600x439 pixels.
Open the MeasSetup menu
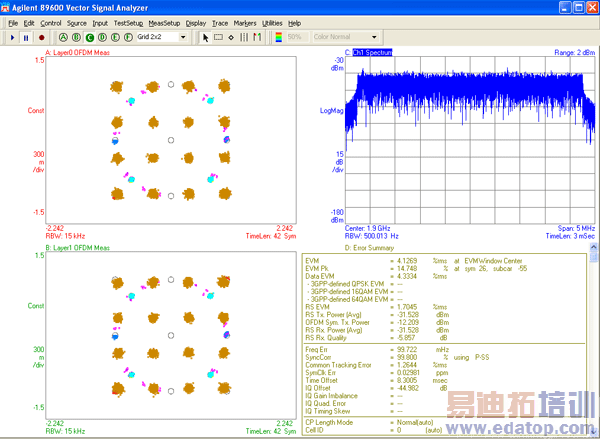click(164, 22)
